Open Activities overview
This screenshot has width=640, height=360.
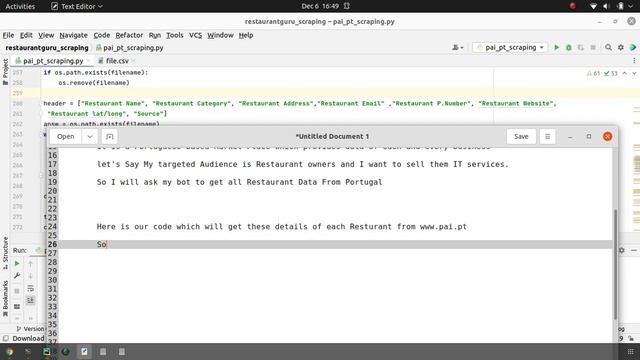[x=20, y=6]
